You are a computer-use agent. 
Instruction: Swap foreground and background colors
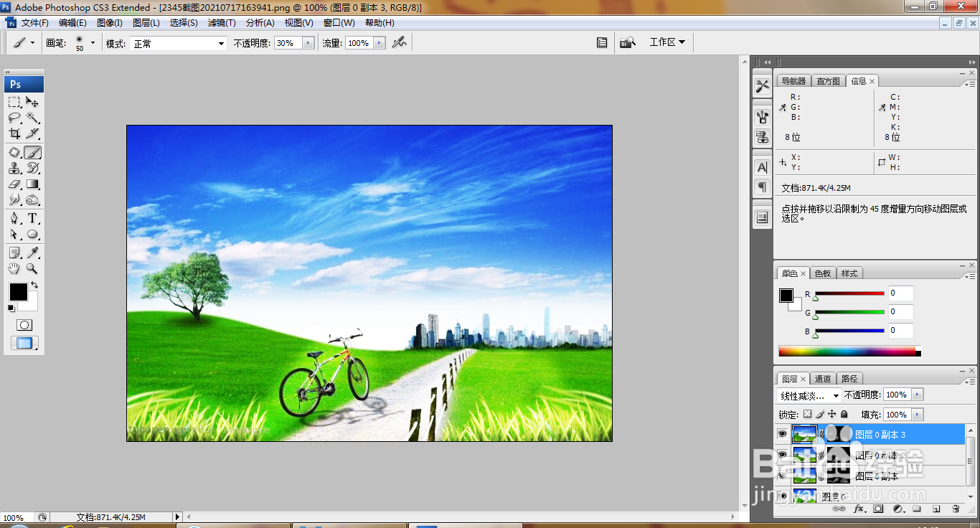pyautogui.click(x=34, y=286)
